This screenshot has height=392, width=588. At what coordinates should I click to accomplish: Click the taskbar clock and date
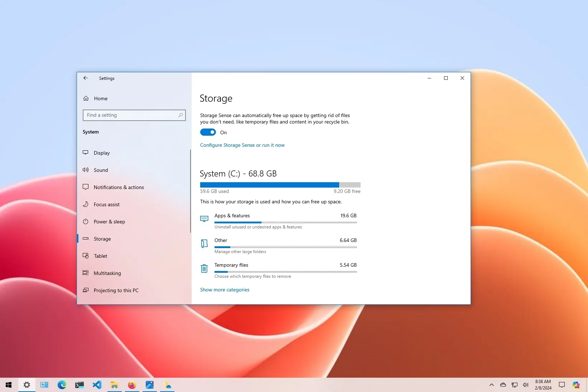(543, 385)
